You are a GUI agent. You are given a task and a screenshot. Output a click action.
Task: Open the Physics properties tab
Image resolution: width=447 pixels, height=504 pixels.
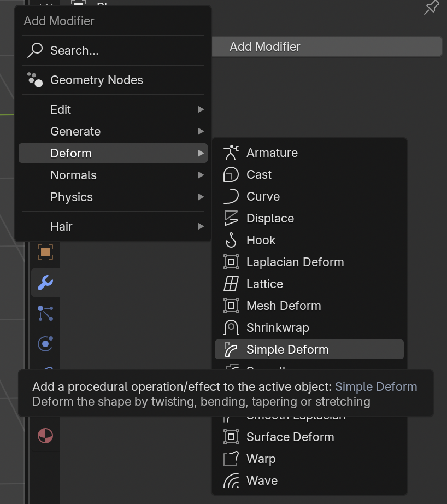tap(45, 344)
